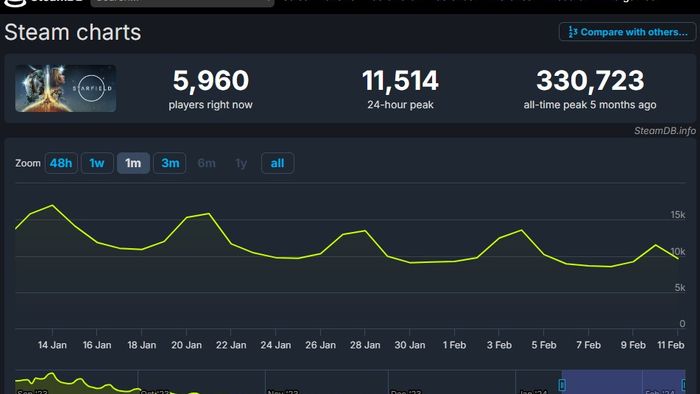Click the 24 Jan axis label
The width and height of the screenshot is (700, 394).
275,345
